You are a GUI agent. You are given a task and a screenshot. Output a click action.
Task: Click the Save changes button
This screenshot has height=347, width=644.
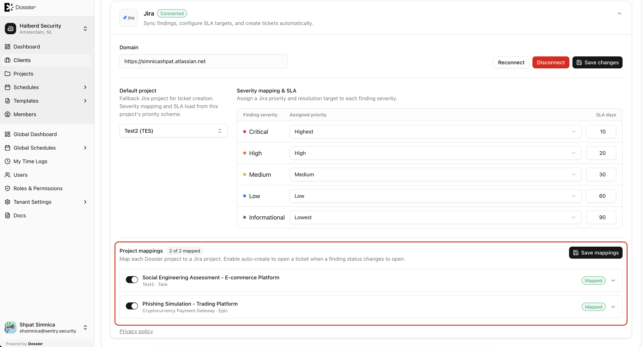(597, 62)
